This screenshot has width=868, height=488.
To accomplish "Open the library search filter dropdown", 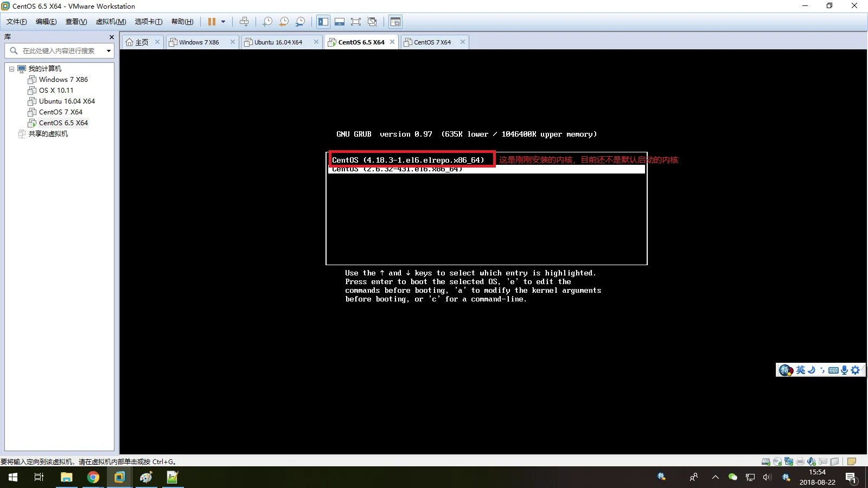I will click(x=108, y=51).
